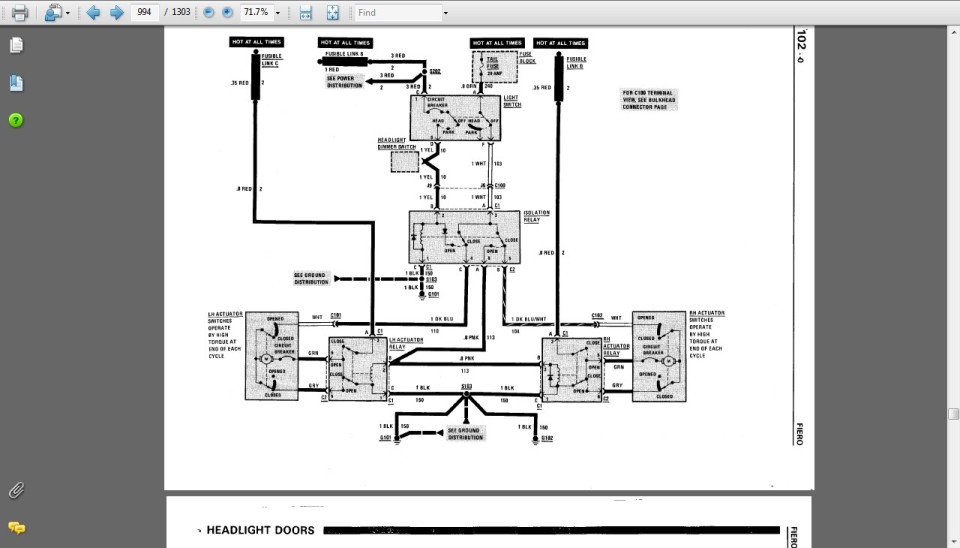Image resolution: width=960 pixels, height=548 pixels.
Task: Click the vertical scrollbar thumb on the right edge
Action: pyautogui.click(x=953, y=414)
